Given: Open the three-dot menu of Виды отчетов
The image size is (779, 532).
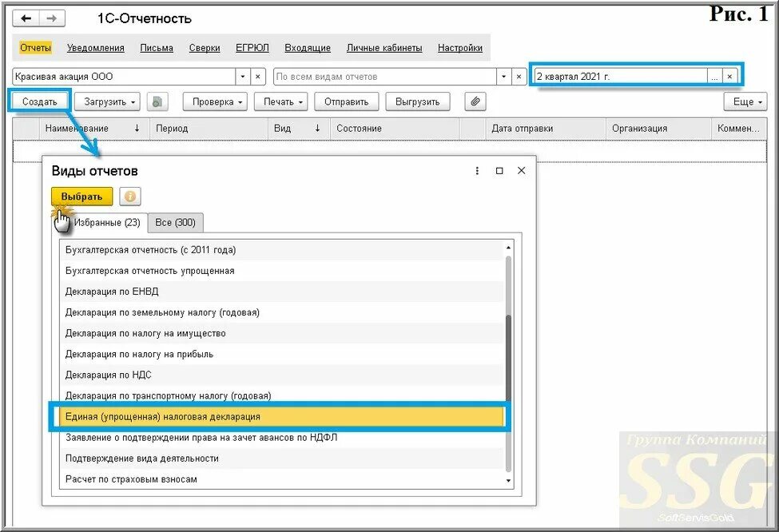Looking at the screenshot, I should pyautogui.click(x=477, y=171).
